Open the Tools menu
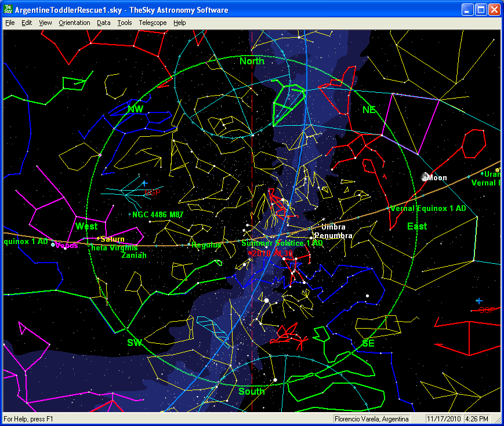Screen dimensions: 504x426 (x=124, y=23)
